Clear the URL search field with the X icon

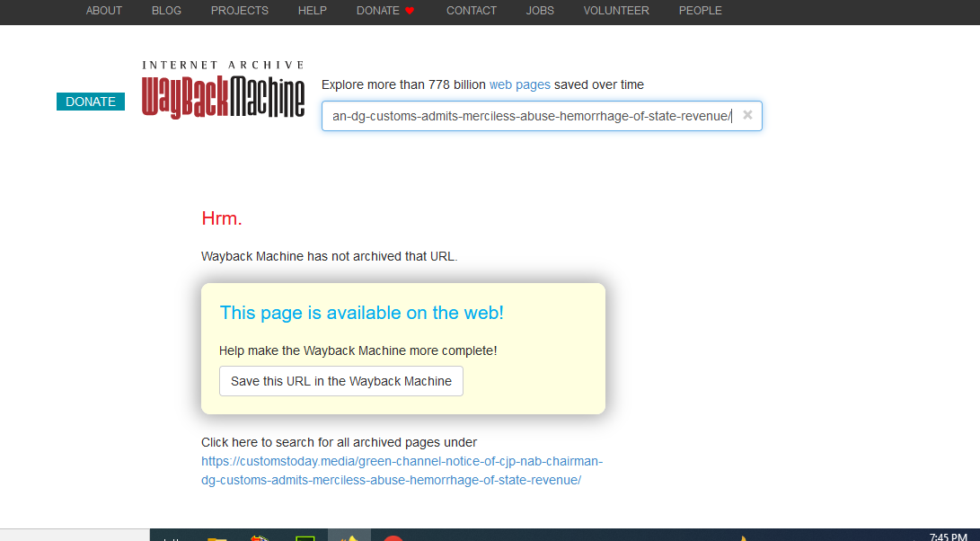click(747, 115)
